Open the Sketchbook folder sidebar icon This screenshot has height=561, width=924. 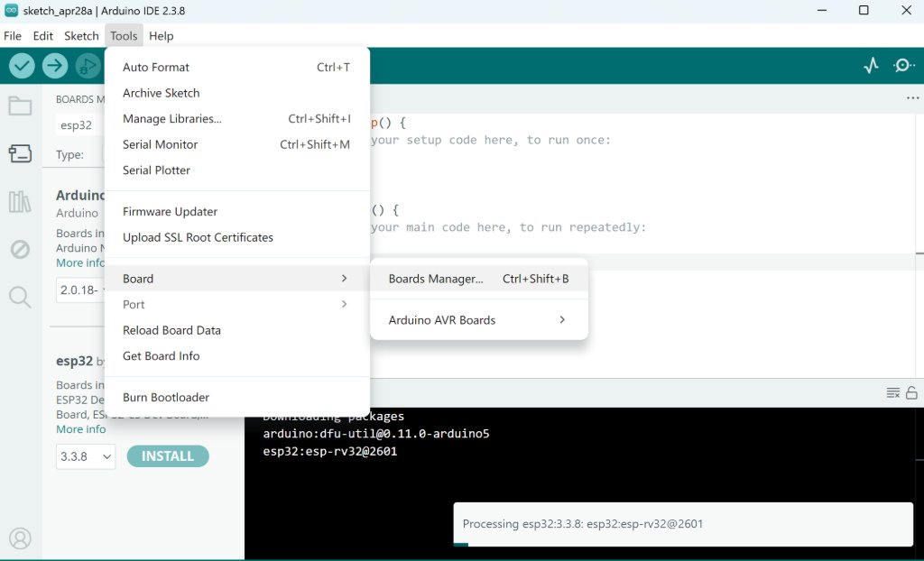pos(20,106)
